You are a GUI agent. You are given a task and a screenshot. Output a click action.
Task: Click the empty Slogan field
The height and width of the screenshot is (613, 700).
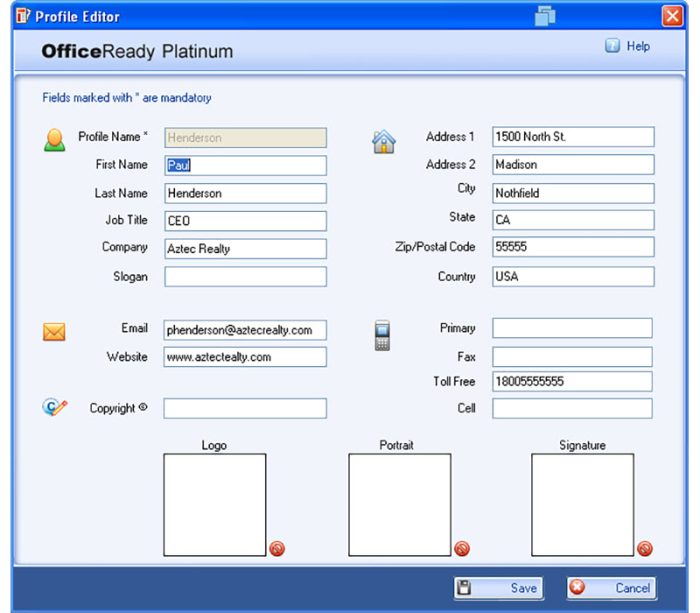[x=245, y=277]
